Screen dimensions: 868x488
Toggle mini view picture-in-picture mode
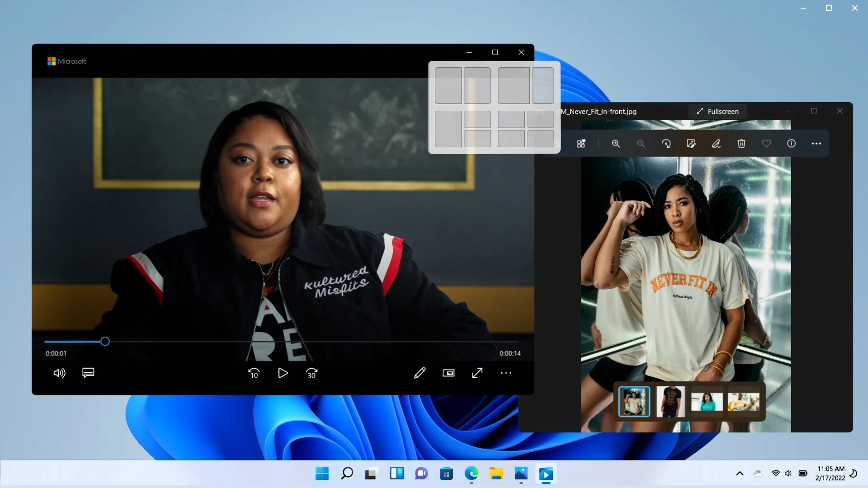click(x=448, y=373)
